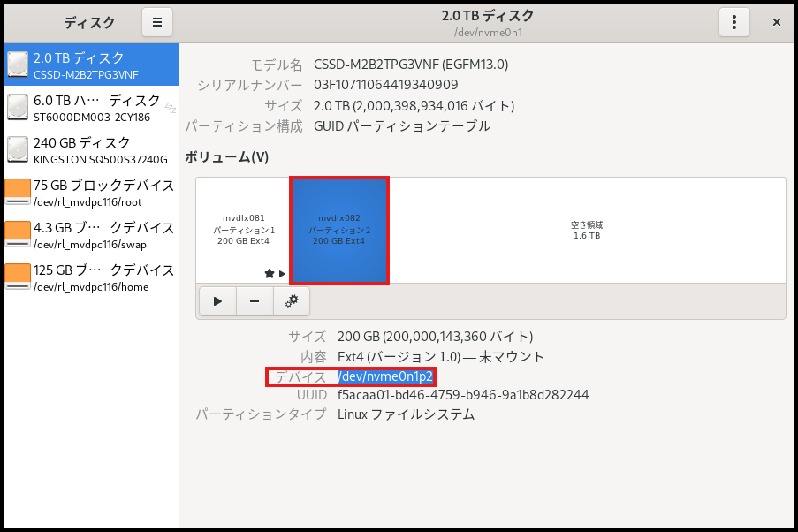This screenshot has height=532, width=798.
Task: Click the orange 75 GB block device icon
Action: (18, 193)
